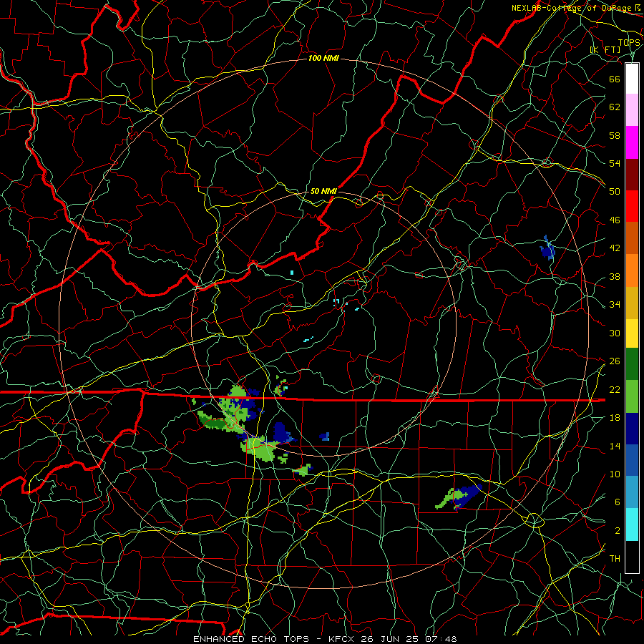644x644 pixels.
Task: Click the medium blue legend swatch
Action: coord(632,460)
